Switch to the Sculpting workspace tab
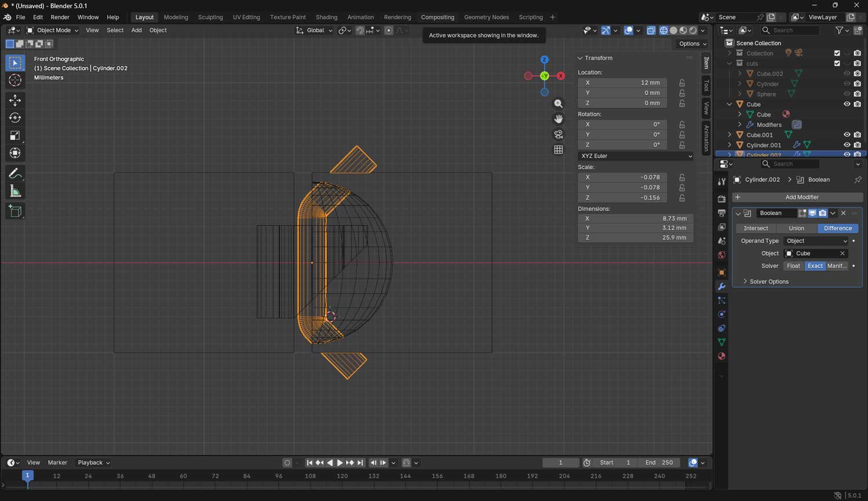The image size is (868, 501). [x=210, y=17]
